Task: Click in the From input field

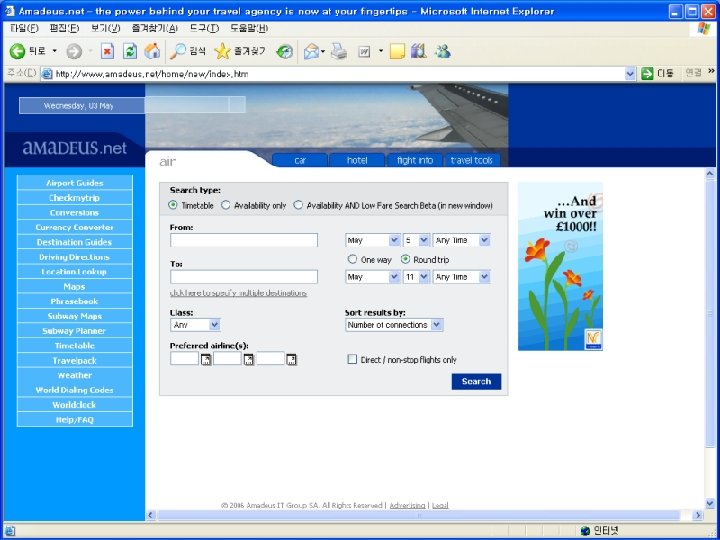Action: tap(244, 240)
